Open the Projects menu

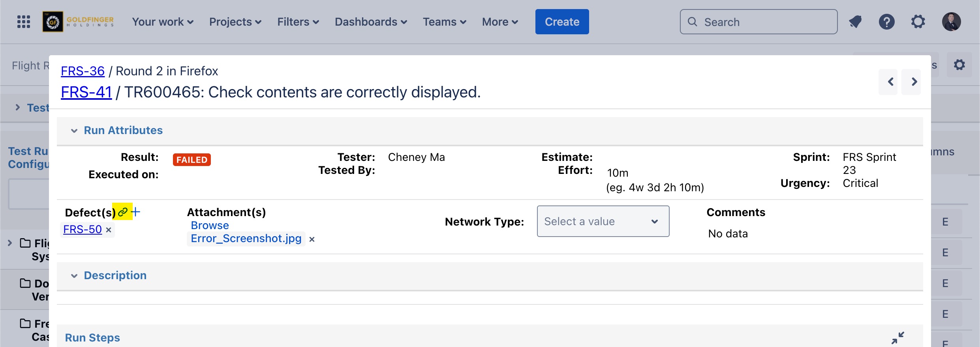click(235, 22)
